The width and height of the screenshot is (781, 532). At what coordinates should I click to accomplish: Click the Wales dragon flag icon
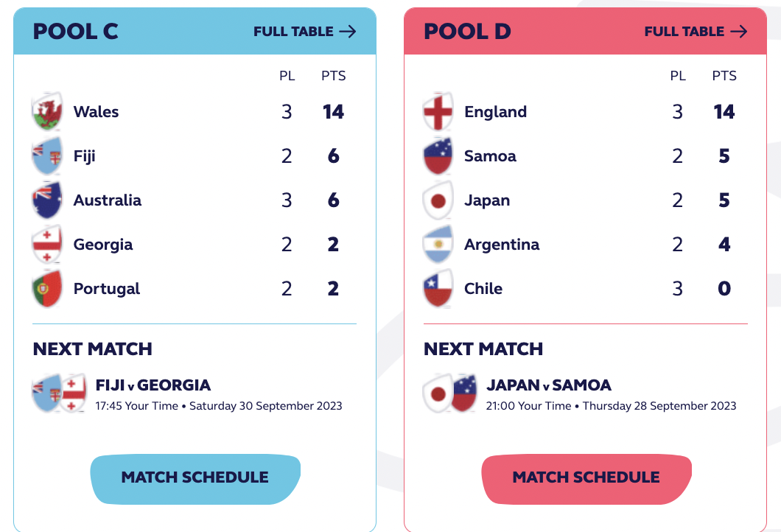[47, 111]
